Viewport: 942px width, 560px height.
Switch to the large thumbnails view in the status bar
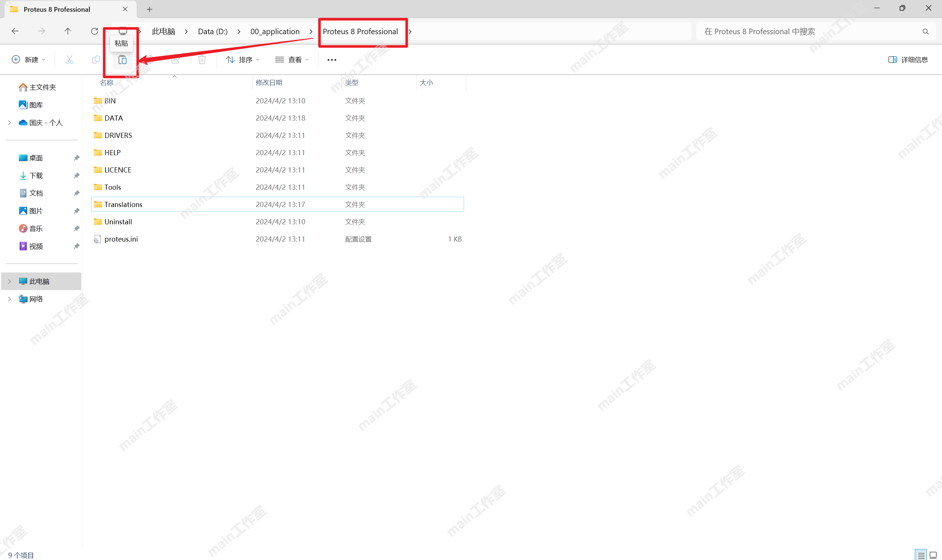[x=933, y=555]
